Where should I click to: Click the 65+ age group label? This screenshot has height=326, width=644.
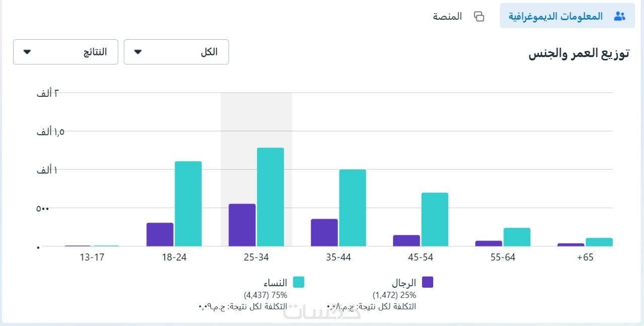tap(585, 257)
